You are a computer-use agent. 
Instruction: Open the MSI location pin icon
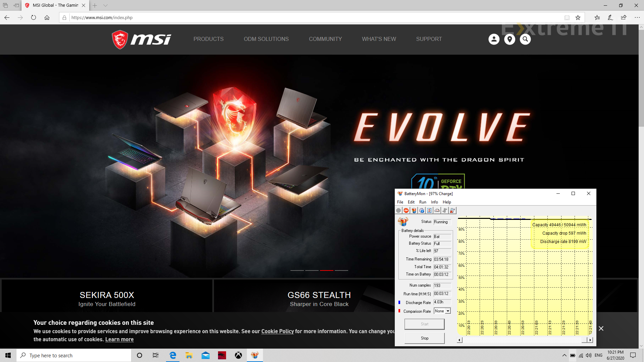tap(509, 39)
